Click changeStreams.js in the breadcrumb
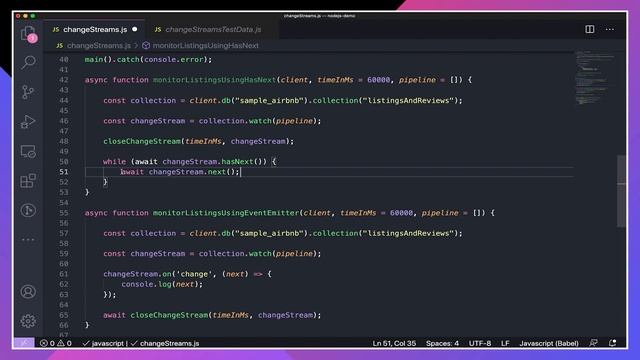 click(99, 45)
